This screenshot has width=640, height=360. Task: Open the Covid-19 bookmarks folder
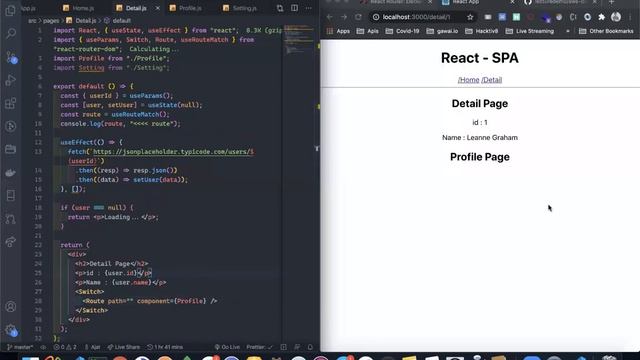point(402,31)
